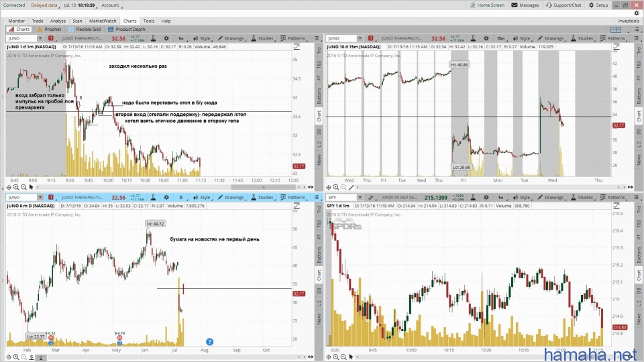Toggle News sidebar in JUNO 1m chart
Image resolution: width=644 pixels, height=362 pixels.
tap(319, 160)
